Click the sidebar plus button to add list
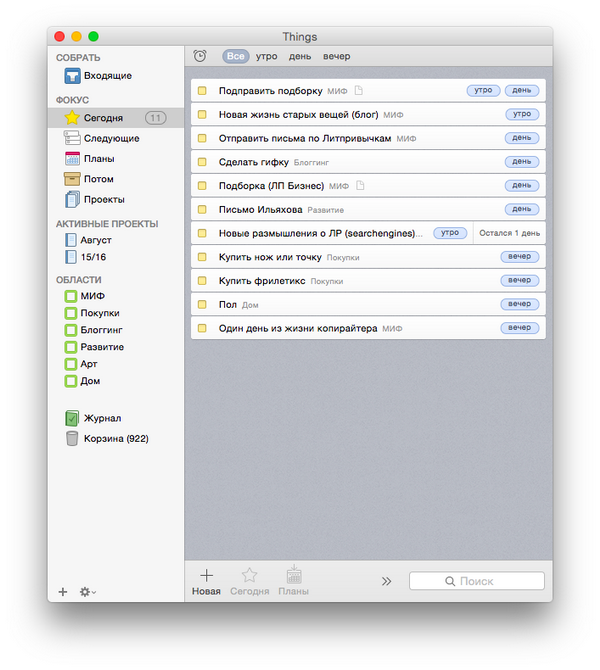 [63, 592]
